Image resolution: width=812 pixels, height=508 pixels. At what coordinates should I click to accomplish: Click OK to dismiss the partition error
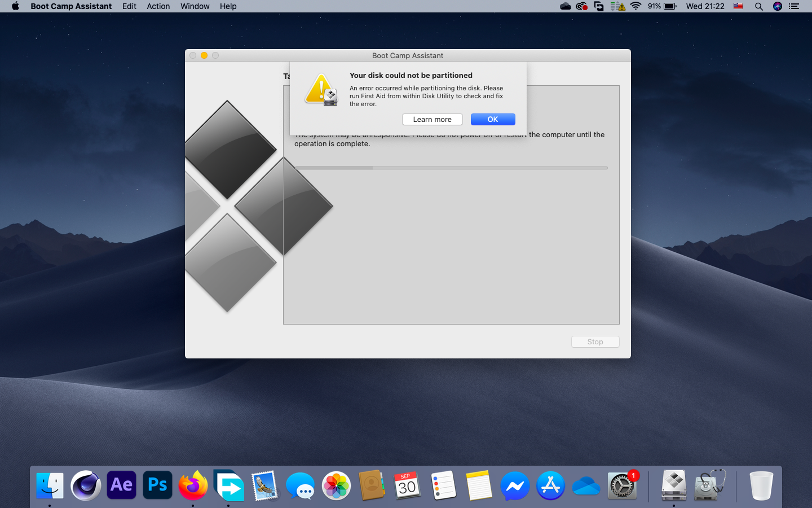(493, 120)
